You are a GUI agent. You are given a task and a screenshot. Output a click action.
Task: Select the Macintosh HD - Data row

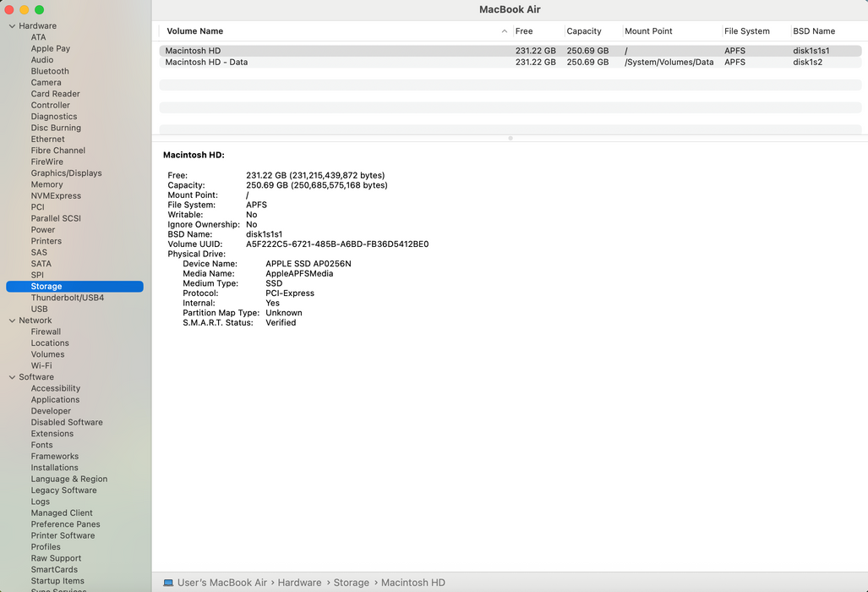point(510,63)
